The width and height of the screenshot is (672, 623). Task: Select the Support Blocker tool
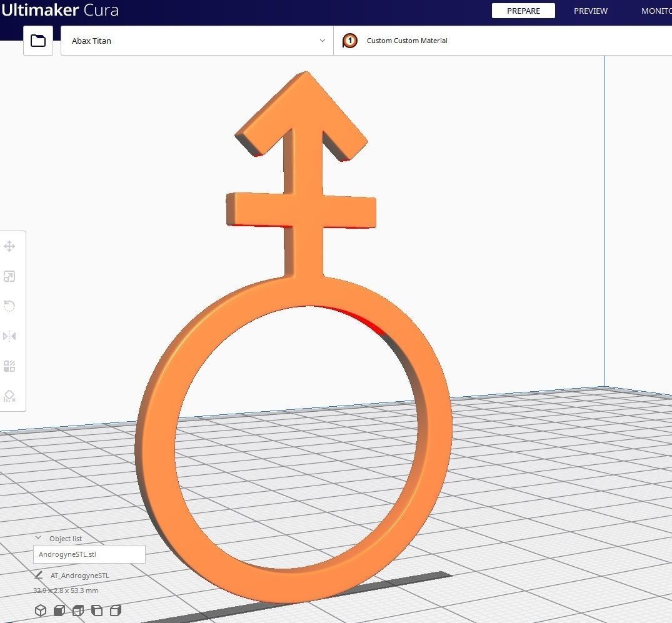coord(9,396)
